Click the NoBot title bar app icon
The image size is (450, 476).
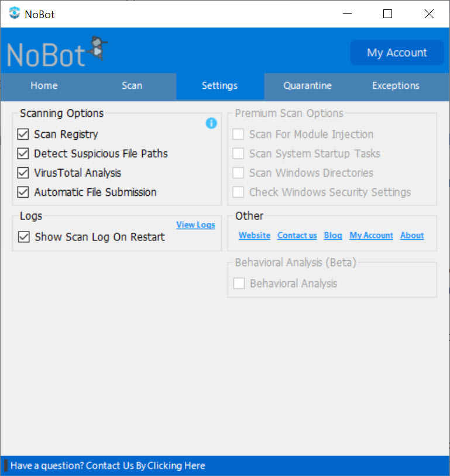click(x=14, y=13)
